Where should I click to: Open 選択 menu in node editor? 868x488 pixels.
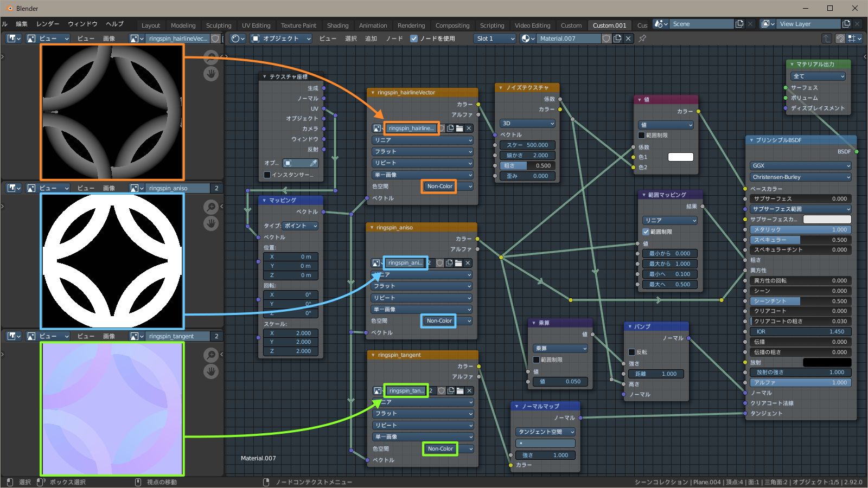[351, 38]
